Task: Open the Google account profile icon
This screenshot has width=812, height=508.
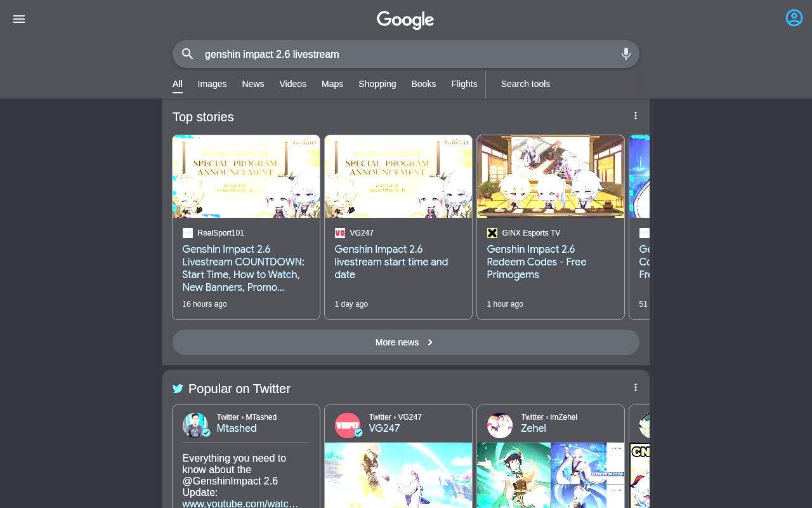Action: (x=794, y=18)
